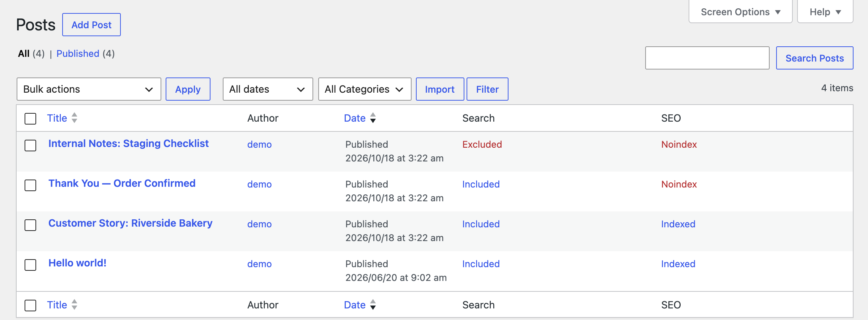Click Noindex in the Thank You row
Screen dimensions: 868x320
click(679, 184)
